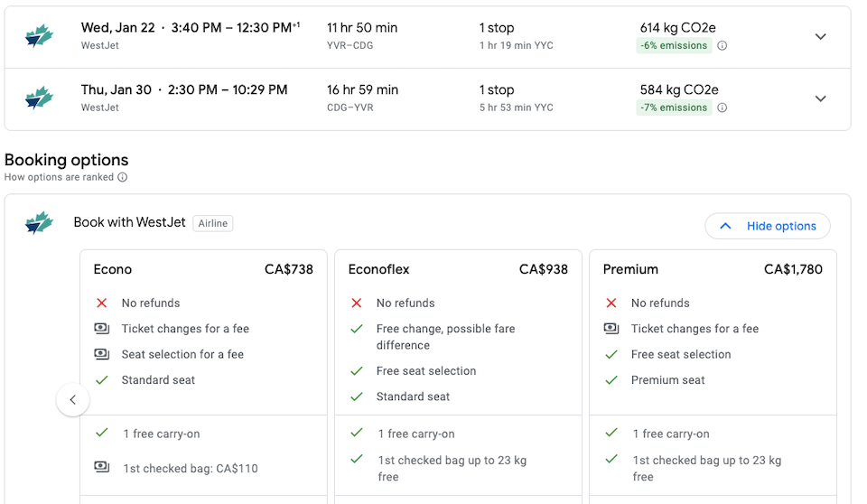Click the -7% emissions badge
Viewport: 867px width, 504px height.
pyautogui.click(x=674, y=107)
